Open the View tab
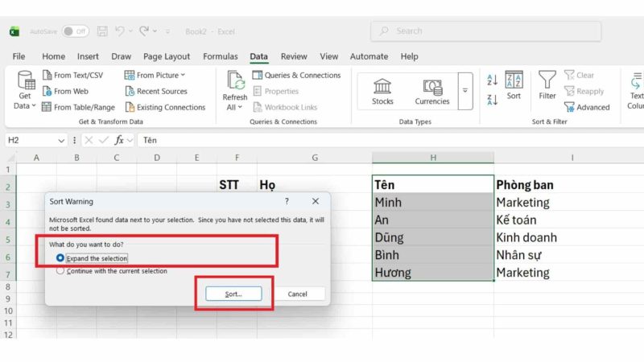 pyautogui.click(x=329, y=56)
